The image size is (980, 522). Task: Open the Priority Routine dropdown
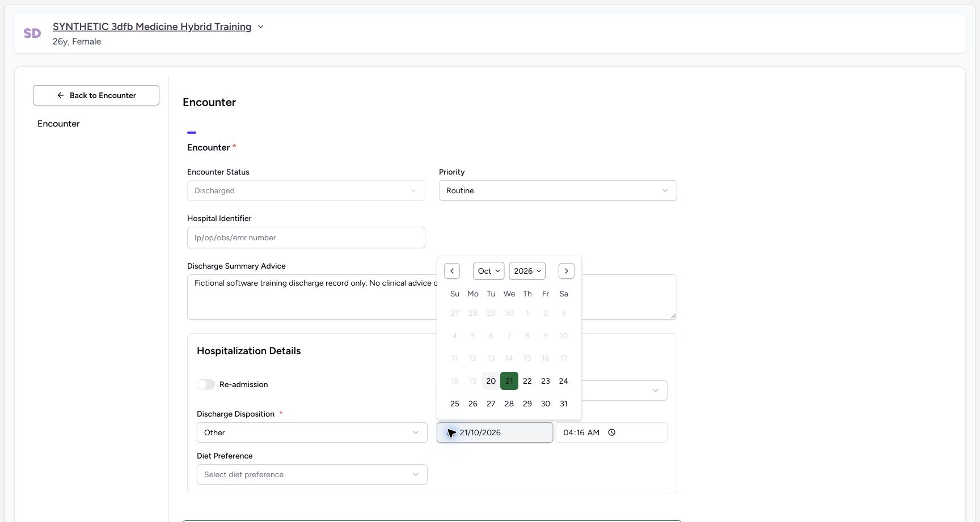click(x=558, y=190)
